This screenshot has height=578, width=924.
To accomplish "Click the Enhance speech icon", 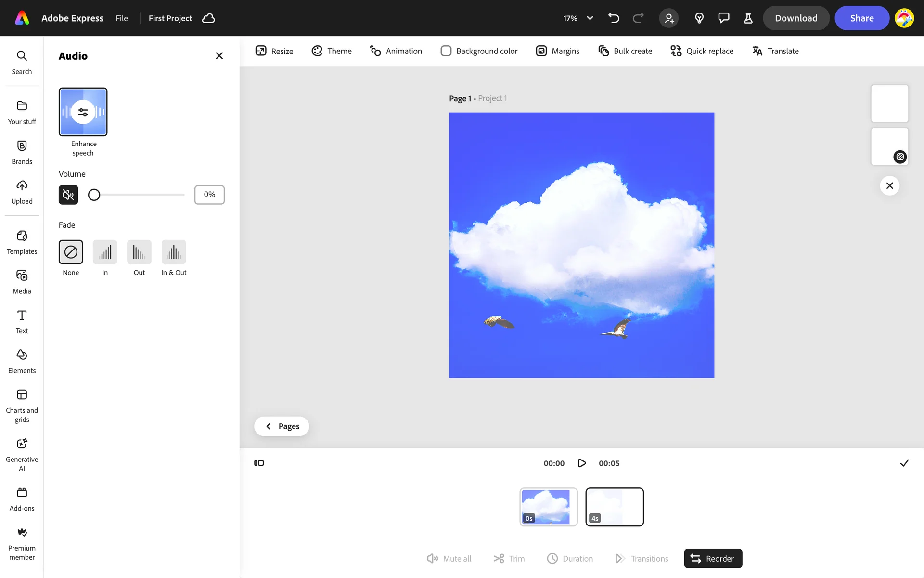I will pyautogui.click(x=83, y=112).
